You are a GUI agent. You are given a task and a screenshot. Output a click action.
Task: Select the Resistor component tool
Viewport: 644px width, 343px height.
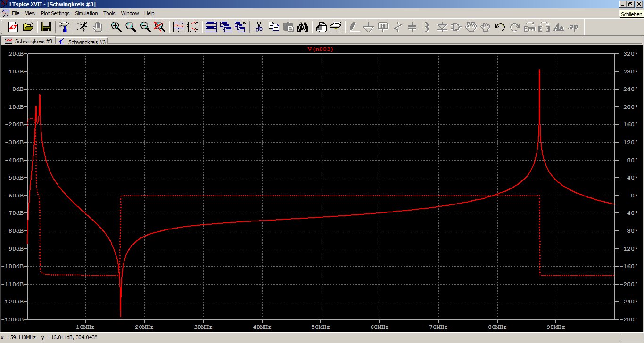398,27
